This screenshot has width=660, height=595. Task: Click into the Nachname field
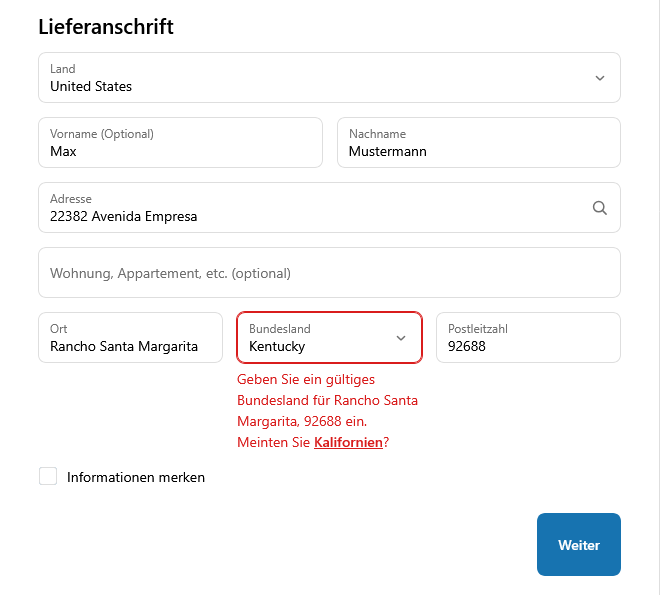478,143
